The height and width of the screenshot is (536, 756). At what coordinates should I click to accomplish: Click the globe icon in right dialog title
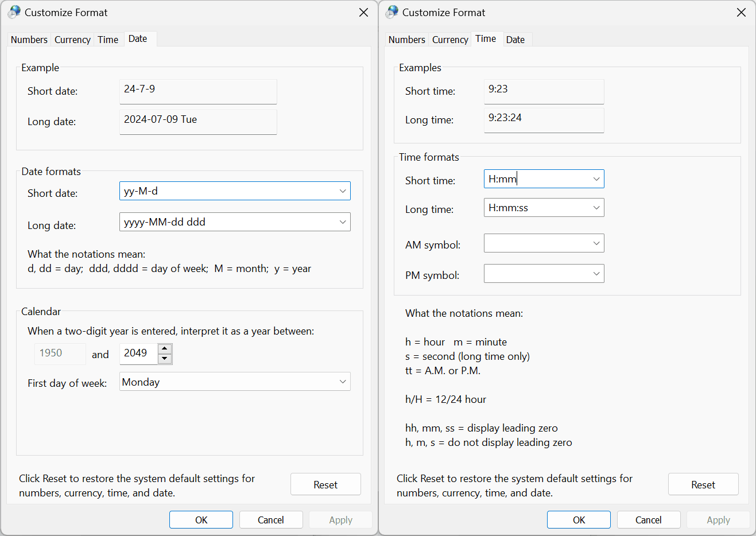[x=392, y=12]
